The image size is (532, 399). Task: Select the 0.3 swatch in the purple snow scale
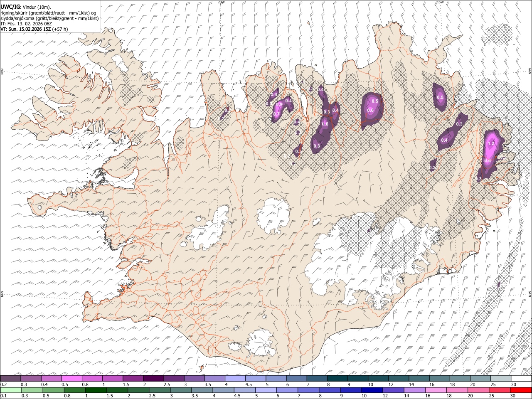click(x=31, y=379)
